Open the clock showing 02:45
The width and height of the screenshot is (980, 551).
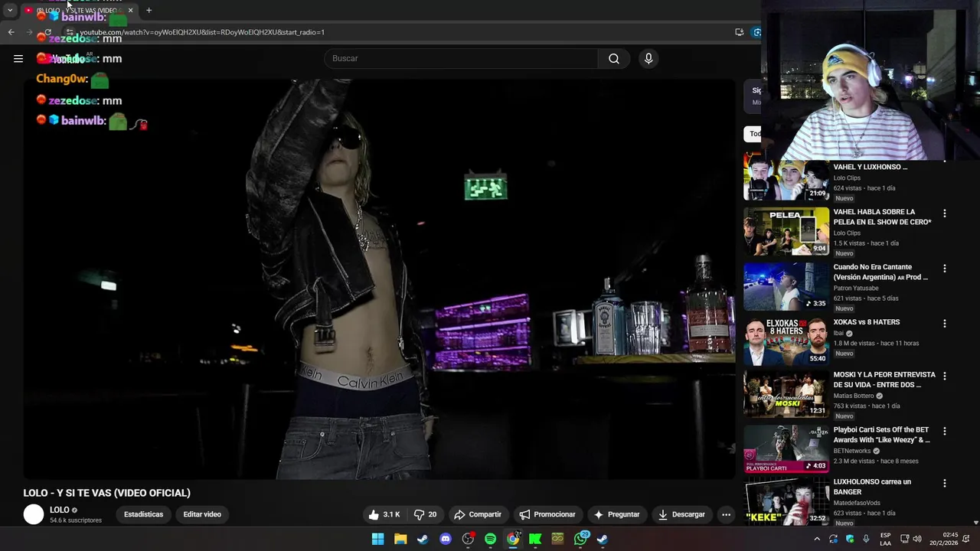pyautogui.click(x=950, y=539)
